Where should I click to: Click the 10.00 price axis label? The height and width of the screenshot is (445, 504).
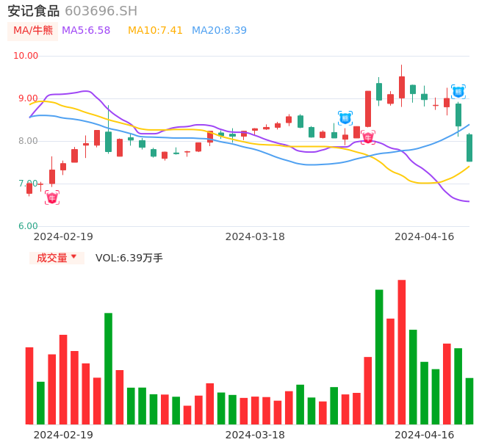coord(26,56)
